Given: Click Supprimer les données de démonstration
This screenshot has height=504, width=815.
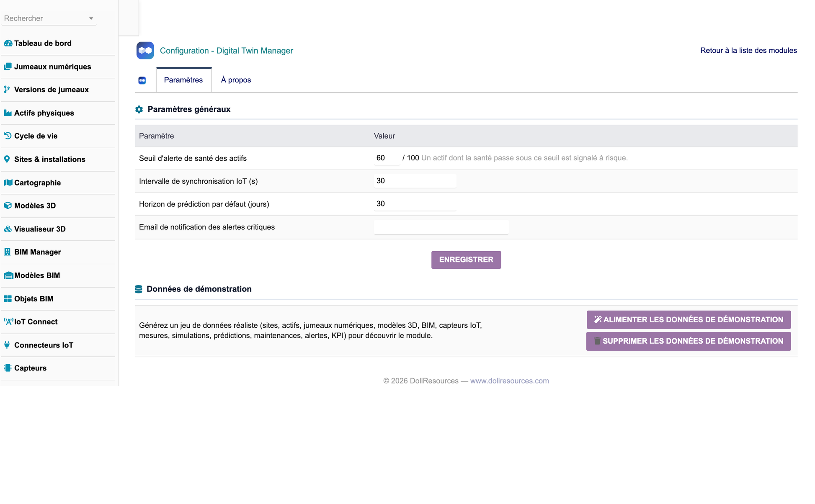Looking at the screenshot, I should (x=689, y=341).
